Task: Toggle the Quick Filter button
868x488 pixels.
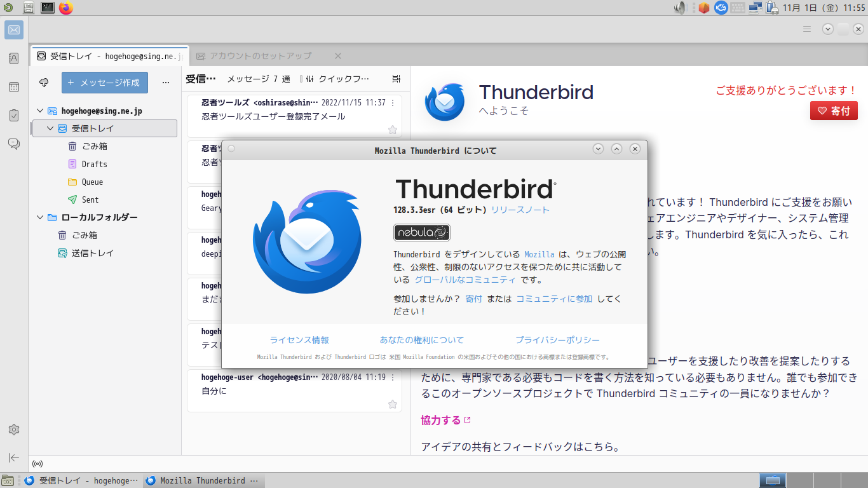Action: (337, 79)
